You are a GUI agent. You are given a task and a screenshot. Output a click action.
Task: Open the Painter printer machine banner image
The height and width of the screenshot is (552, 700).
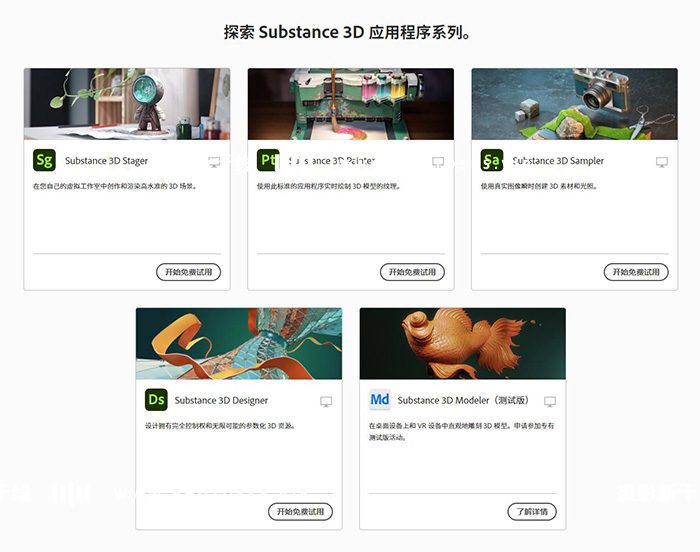point(351,104)
